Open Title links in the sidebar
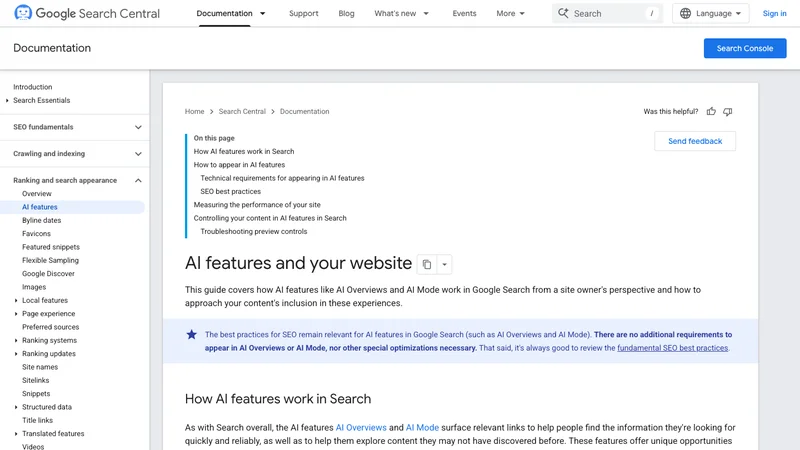 (x=37, y=420)
